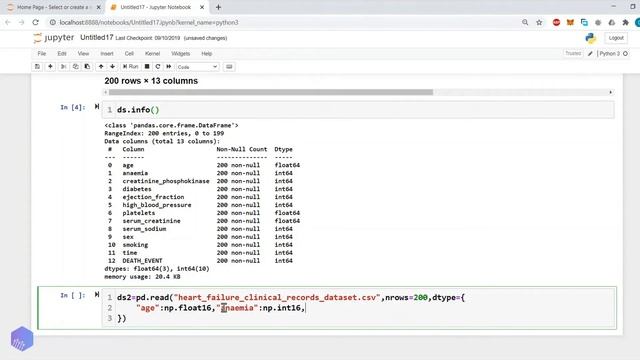Switch to the Home Page browser tab
This screenshot has height=360, width=640.
pos(53,7)
